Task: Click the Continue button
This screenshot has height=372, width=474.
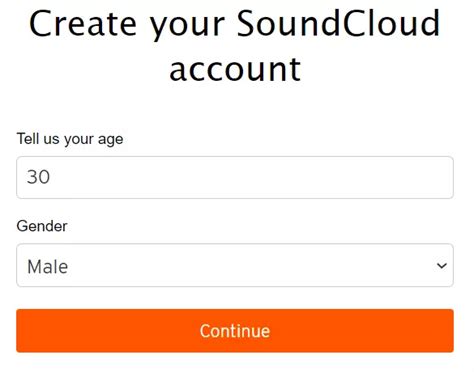Action: tap(235, 331)
